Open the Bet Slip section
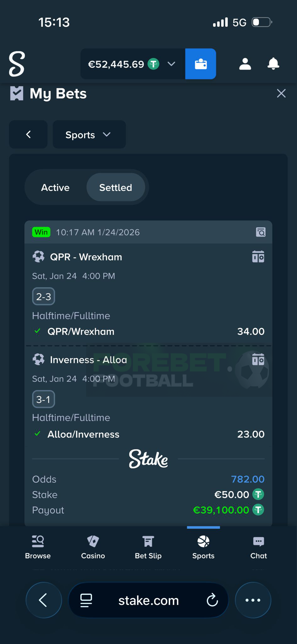Screen dimensions: 297x644 148,547
